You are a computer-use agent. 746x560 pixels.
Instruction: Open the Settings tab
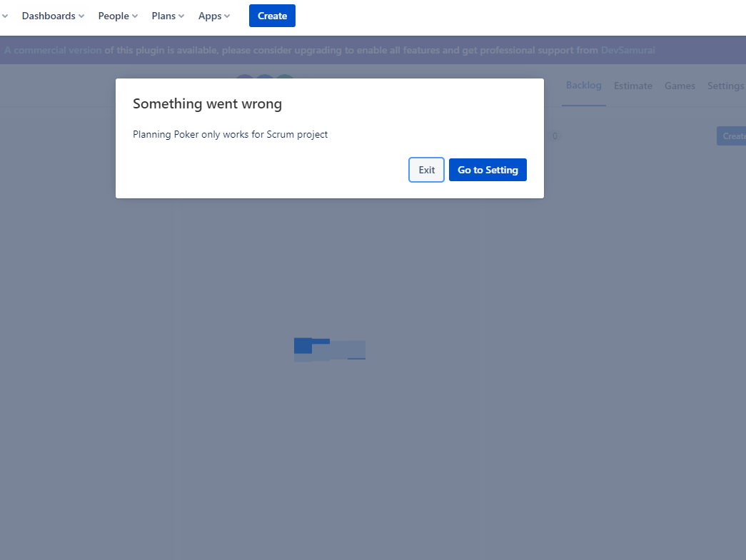[725, 86]
